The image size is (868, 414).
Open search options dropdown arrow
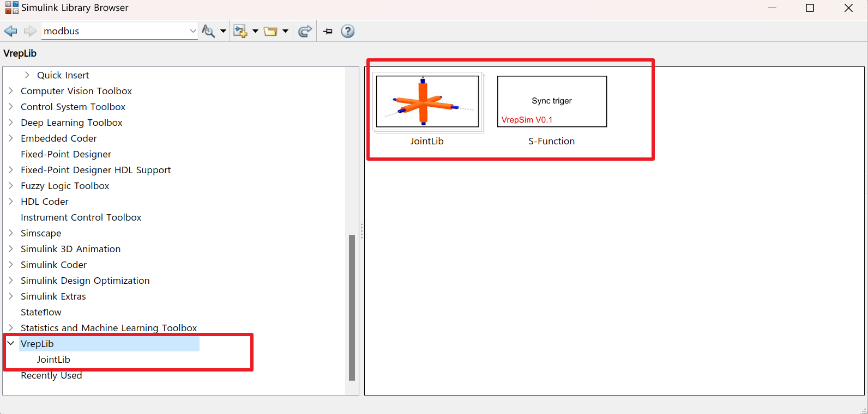pyautogui.click(x=223, y=31)
